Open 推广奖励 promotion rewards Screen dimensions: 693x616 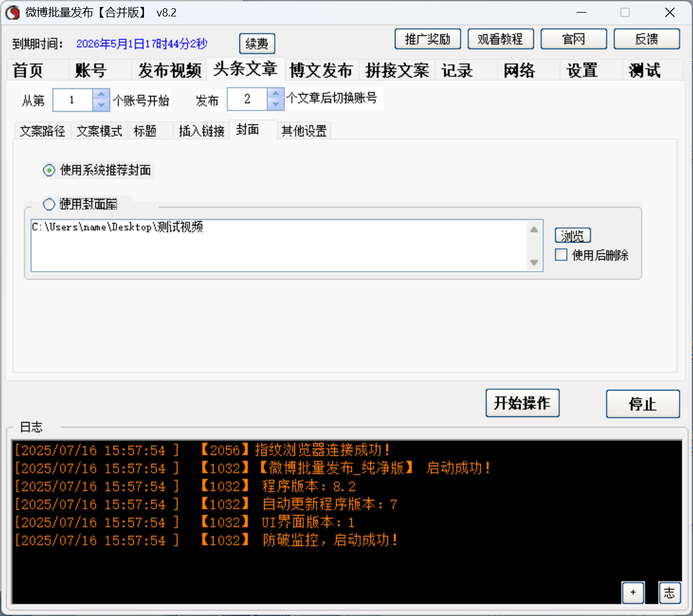(x=428, y=39)
